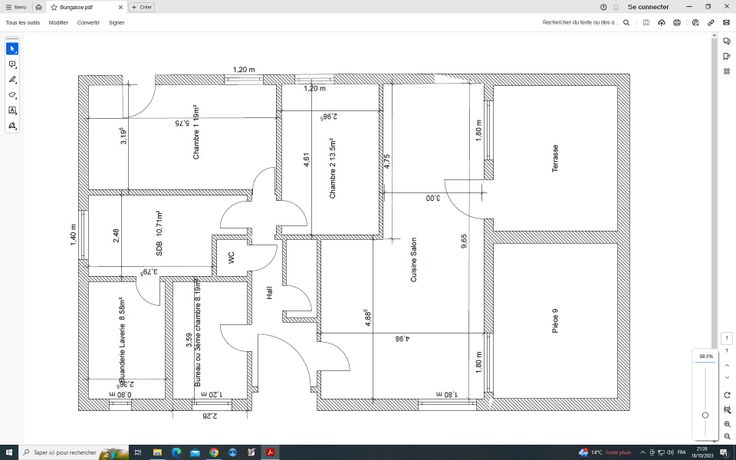Select the freehand draw loop tool
The image size is (736, 460).
(x=12, y=95)
